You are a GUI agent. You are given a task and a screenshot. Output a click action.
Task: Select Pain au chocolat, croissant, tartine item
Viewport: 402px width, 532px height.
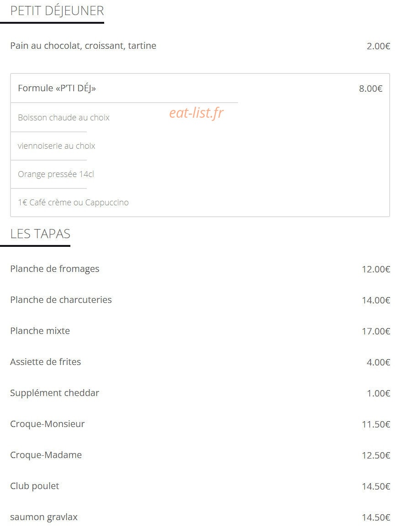click(x=83, y=46)
